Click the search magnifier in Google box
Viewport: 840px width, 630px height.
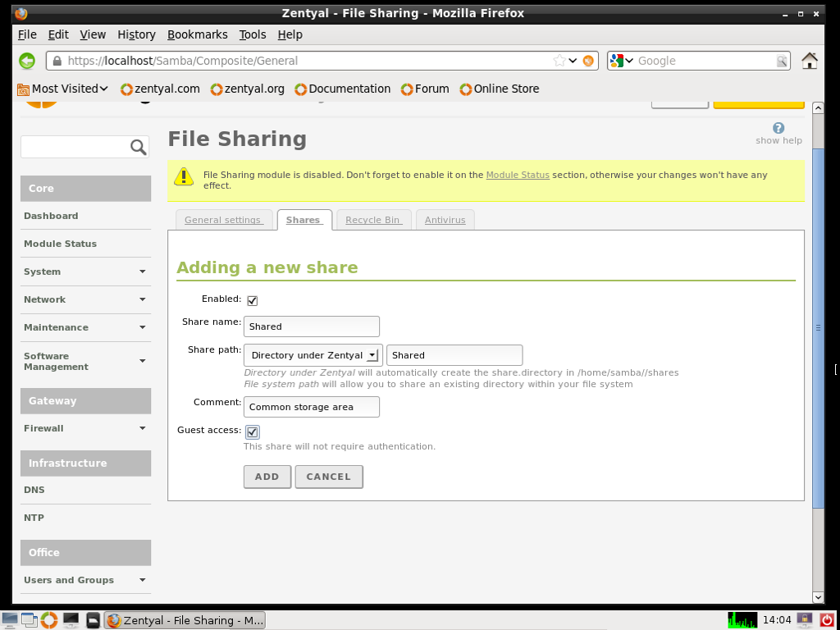[782, 61]
